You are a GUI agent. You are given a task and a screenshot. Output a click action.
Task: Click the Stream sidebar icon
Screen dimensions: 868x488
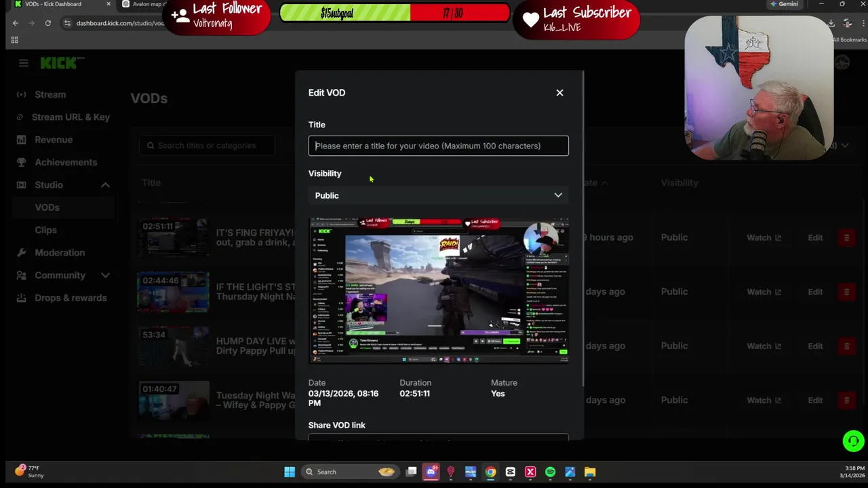[x=21, y=95]
